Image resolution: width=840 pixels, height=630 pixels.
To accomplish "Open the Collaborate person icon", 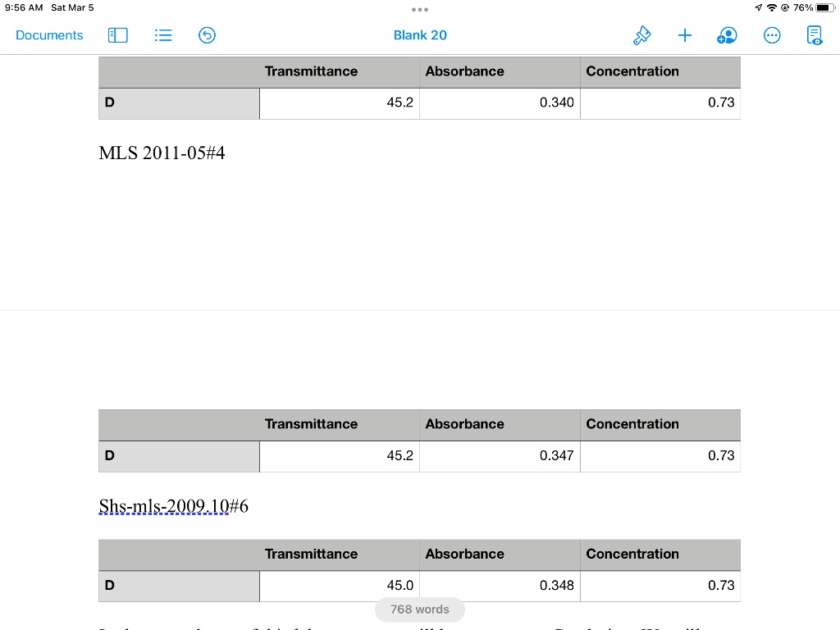I will [727, 35].
